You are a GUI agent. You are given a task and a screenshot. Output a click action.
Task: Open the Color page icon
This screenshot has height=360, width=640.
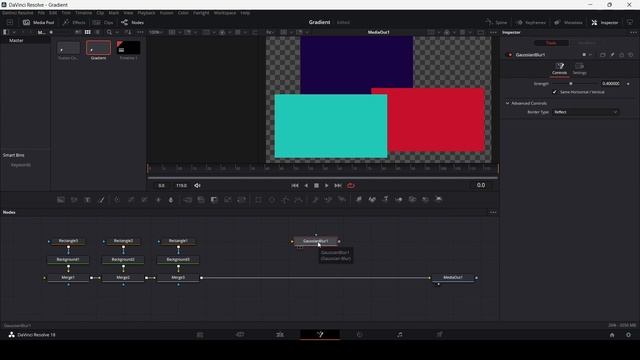point(360,335)
